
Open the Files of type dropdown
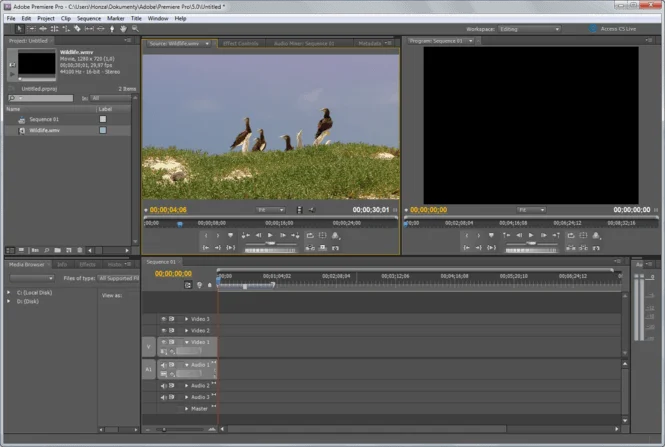(121, 277)
